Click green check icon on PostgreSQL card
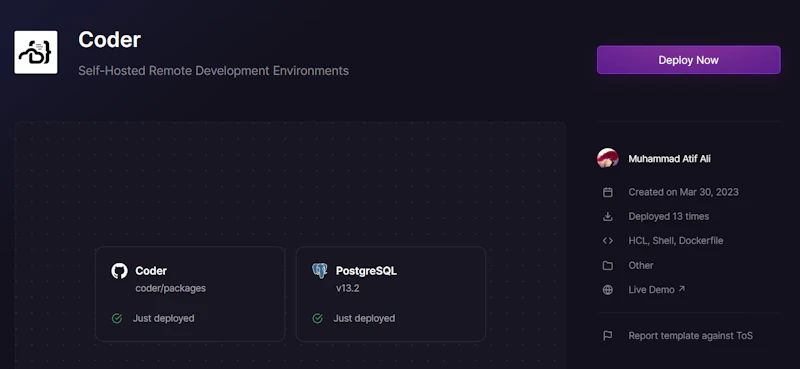This screenshot has width=800, height=369. pos(317,318)
